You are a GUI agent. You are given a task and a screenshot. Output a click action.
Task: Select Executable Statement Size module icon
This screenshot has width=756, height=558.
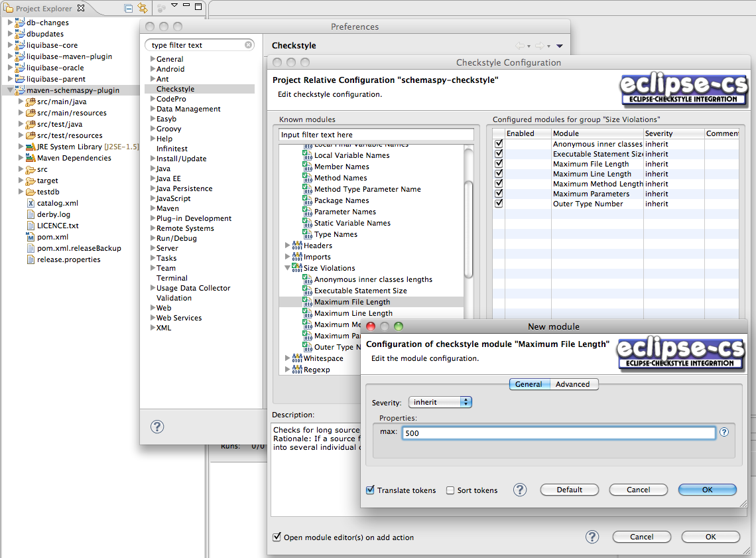tap(308, 291)
